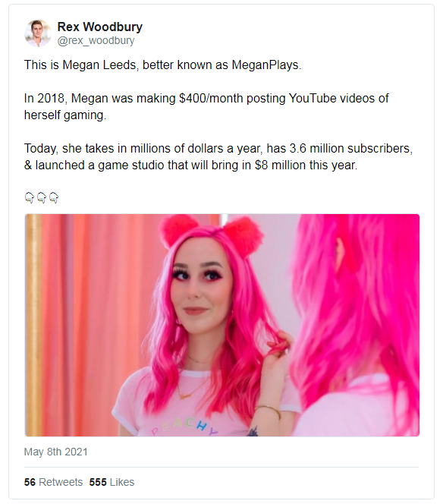Click the May 8th 2021 timestamp
Screen dimensions: 443x504
(55, 452)
